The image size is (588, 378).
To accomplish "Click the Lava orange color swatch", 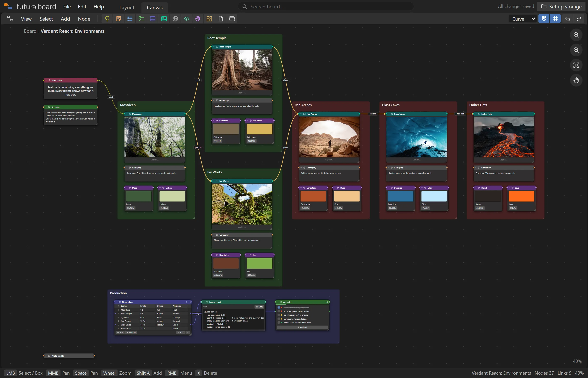I will (x=521, y=196).
